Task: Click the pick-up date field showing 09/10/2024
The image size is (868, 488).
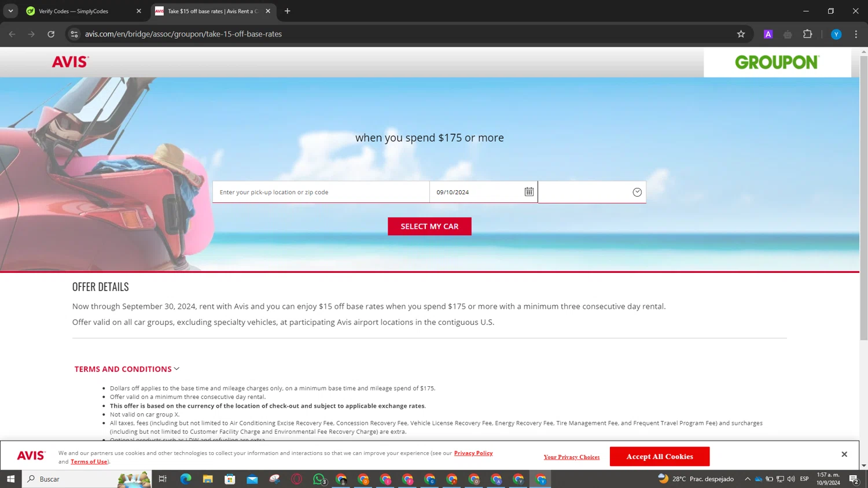Action: click(483, 192)
